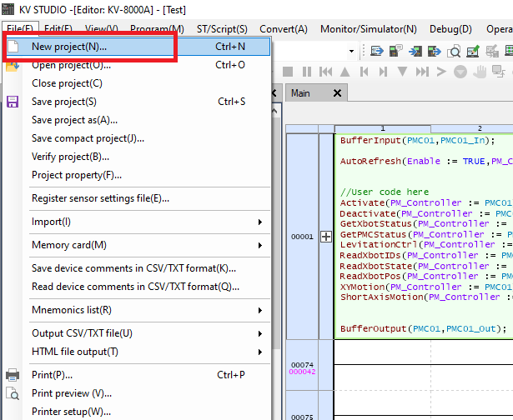The height and width of the screenshot is (420, 513).
Task: Close the Main editor tab
Action: (x=337, y=93)
